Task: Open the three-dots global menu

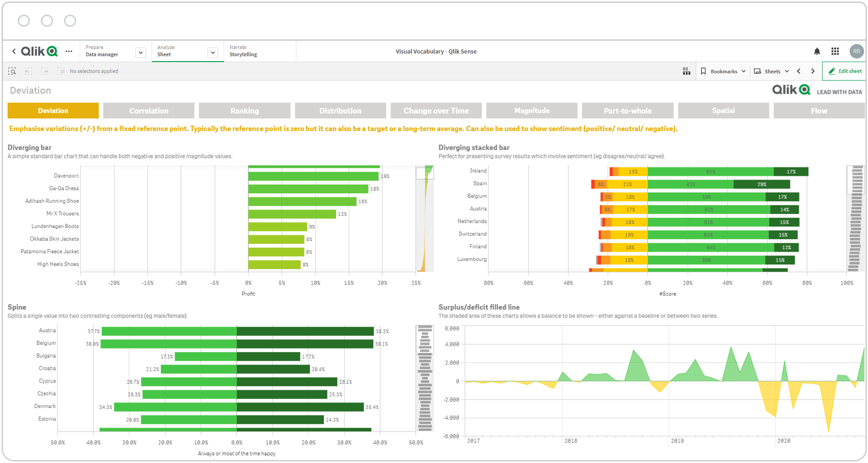Action: (x=69, y=51)
